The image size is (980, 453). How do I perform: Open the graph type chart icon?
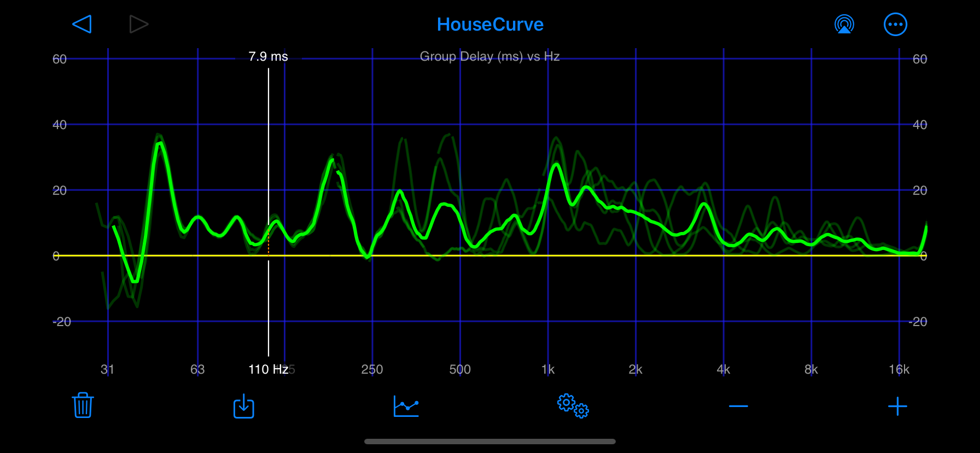tap(406, 406)
